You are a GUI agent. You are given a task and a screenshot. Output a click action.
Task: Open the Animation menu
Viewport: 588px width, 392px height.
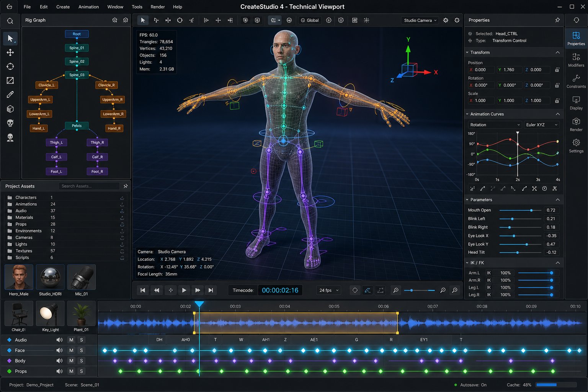pyautogui.click(x=88, y=7)
